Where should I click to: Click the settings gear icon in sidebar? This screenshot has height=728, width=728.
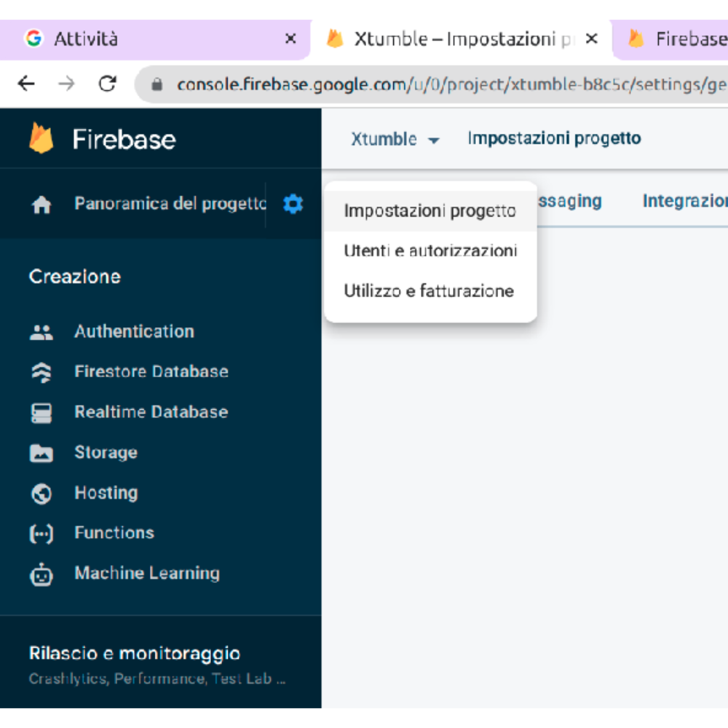tap(293, 204)
